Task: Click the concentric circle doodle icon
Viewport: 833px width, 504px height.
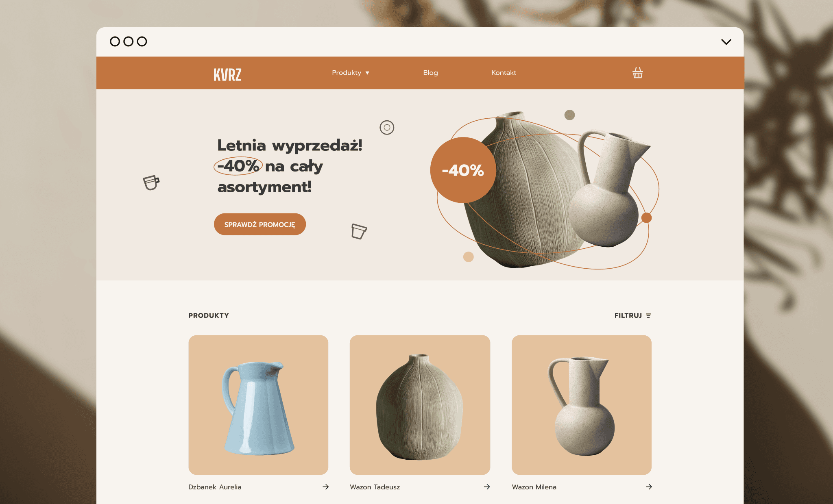Action: (387, 128)
